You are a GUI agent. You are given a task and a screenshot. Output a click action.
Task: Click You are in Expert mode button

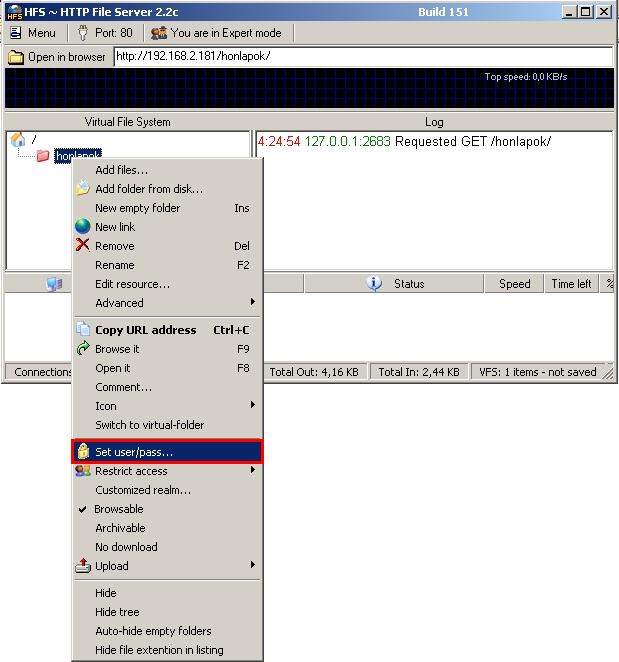click(217, 33)
